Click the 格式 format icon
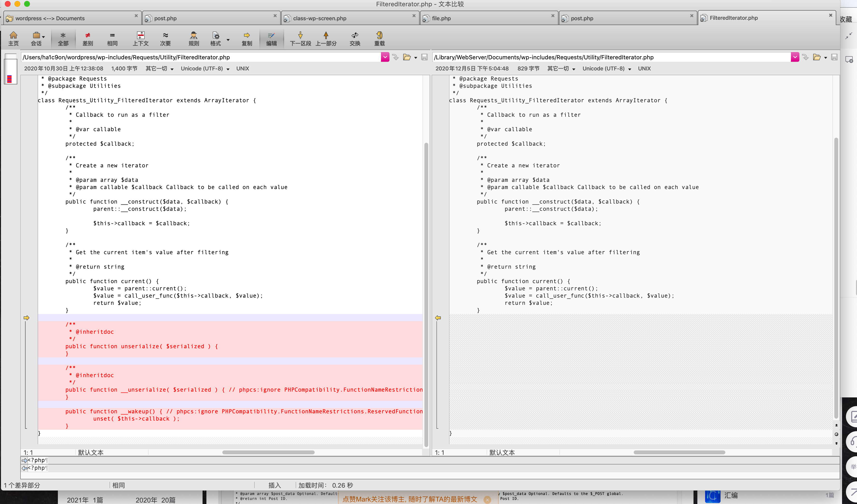The image size is (857, 504). click(216, 39)
